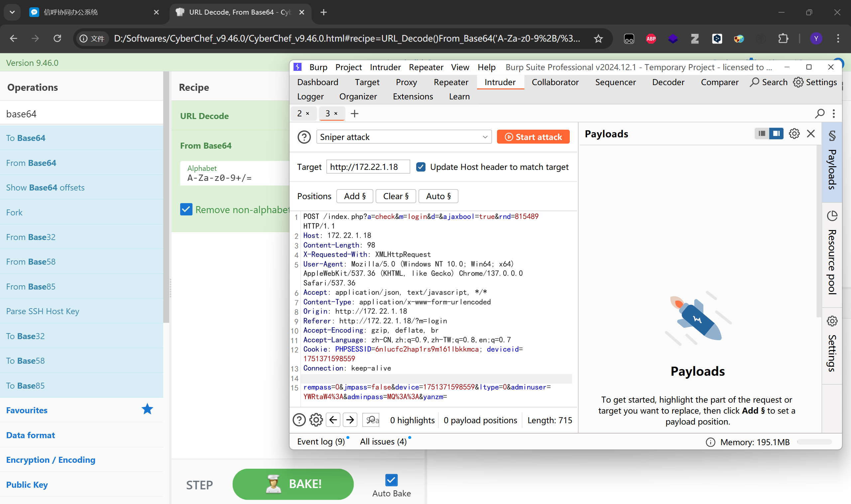Screen dimensions: 851x504
Task: Click the back arrow below the request editor
Action: pos(333,420)
